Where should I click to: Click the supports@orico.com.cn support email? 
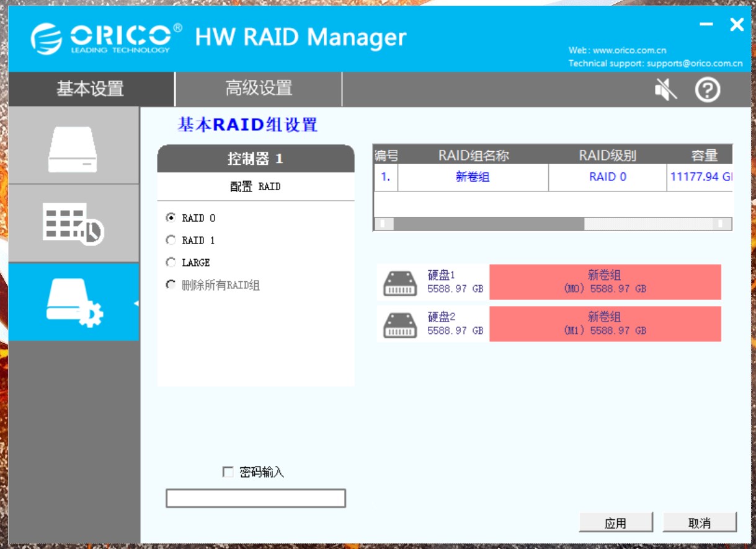pos(695,63)
